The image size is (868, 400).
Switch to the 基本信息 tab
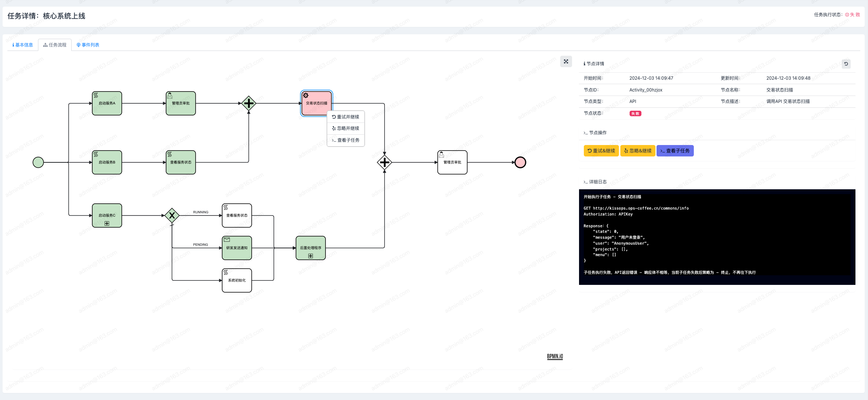(23, 45)
